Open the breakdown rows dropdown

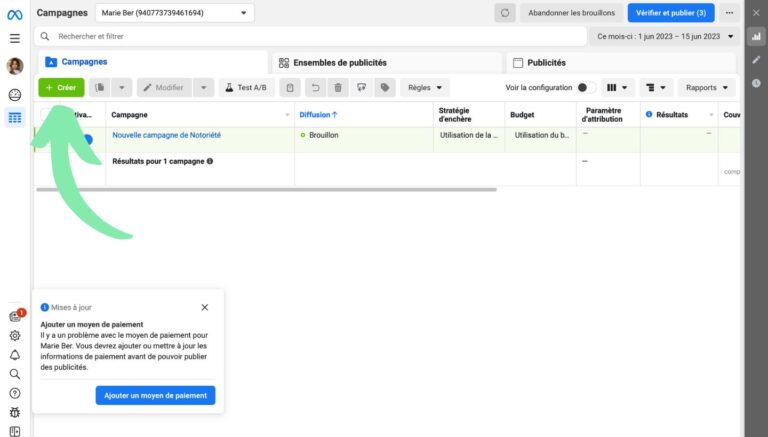pos(656,88)
